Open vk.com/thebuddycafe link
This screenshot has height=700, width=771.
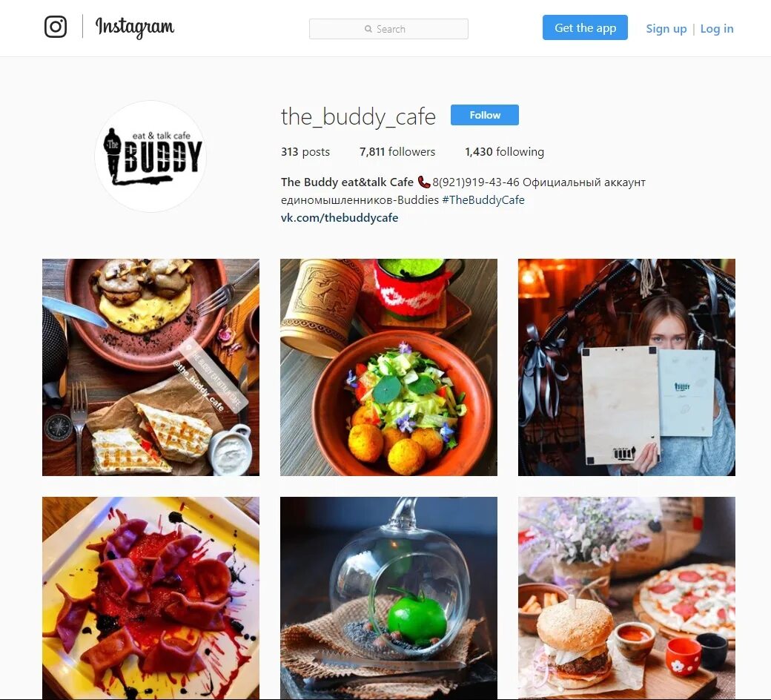tap(340, 217)
